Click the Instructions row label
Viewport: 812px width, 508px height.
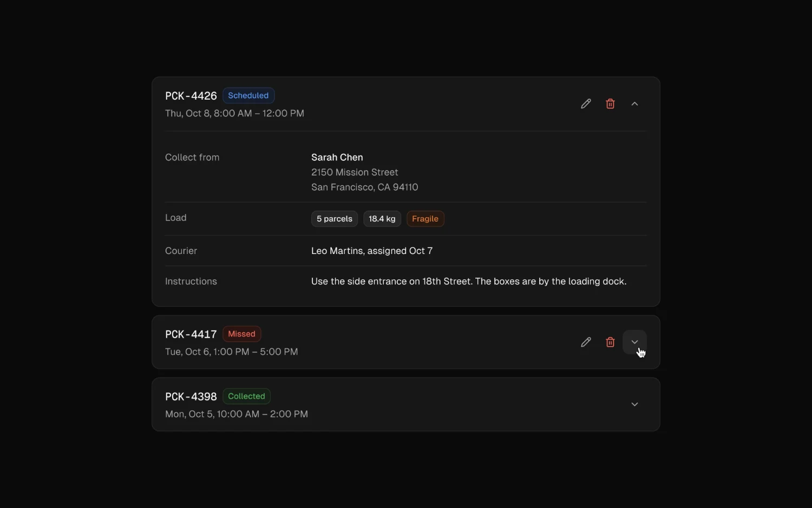coord(191,282)
